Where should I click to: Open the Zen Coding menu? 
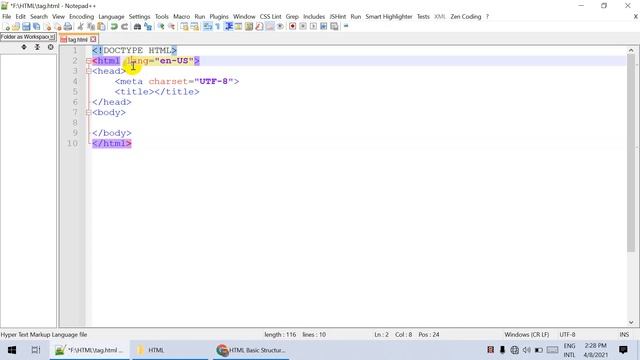466,17
